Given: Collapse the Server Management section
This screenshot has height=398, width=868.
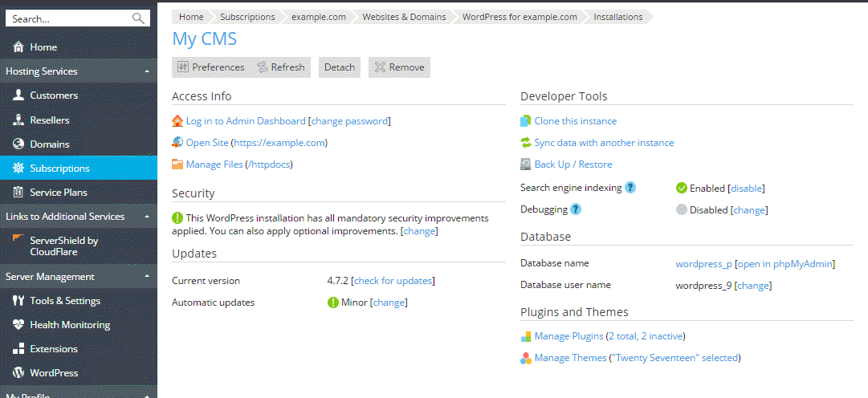Looking at the screenshot, I should 146,277.
